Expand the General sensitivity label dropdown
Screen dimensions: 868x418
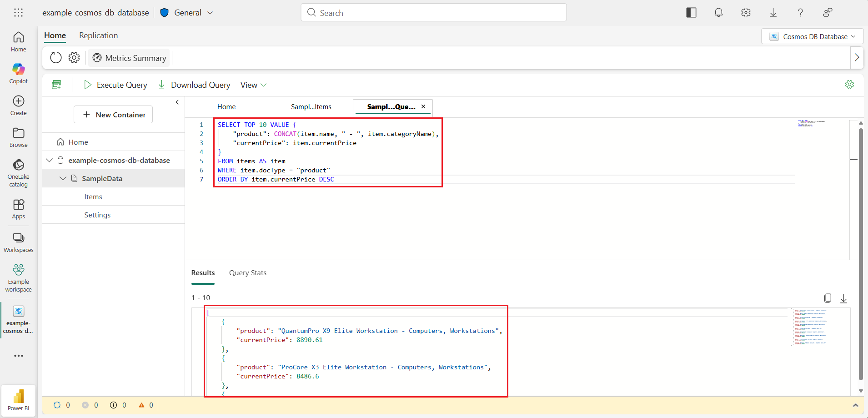[x=210, y=13]
